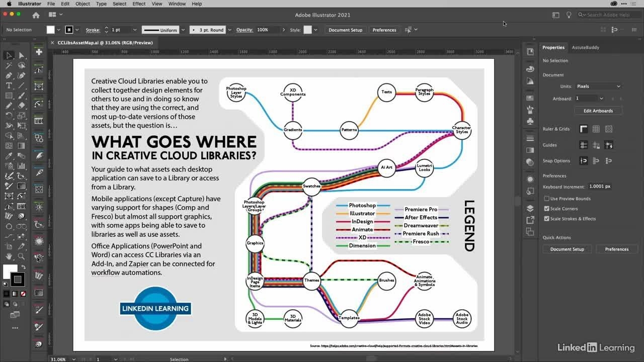Click Preferences under Quick Actions
This screenshot has height=362, width=644.
point(617,249)
